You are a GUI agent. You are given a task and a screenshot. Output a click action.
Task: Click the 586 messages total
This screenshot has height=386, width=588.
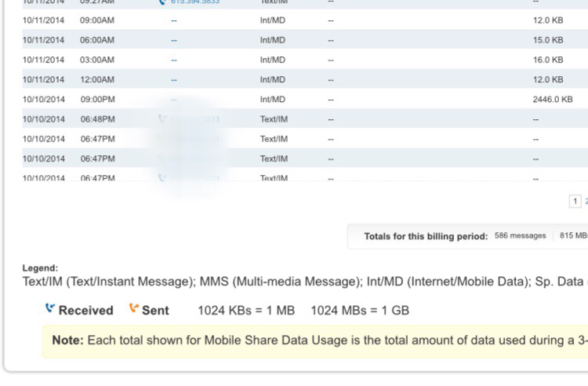(x=520, y=236)
